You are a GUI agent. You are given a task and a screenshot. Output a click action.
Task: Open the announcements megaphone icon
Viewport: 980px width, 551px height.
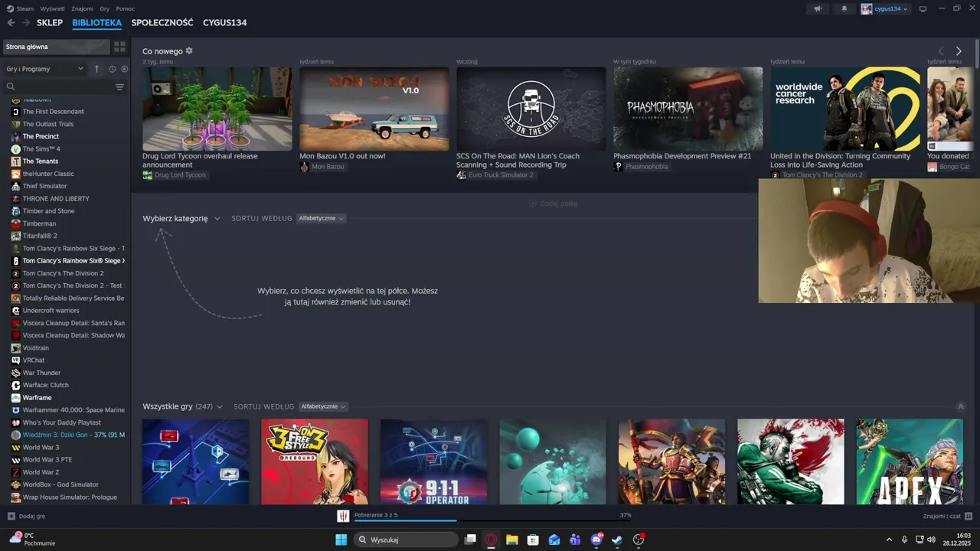pos(818,8)
